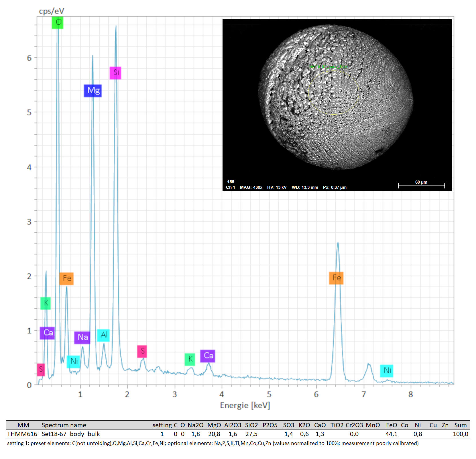This screenshot has width=476, height=459.
Task: Click the magenta Si peak label
Action: (115, 73)
